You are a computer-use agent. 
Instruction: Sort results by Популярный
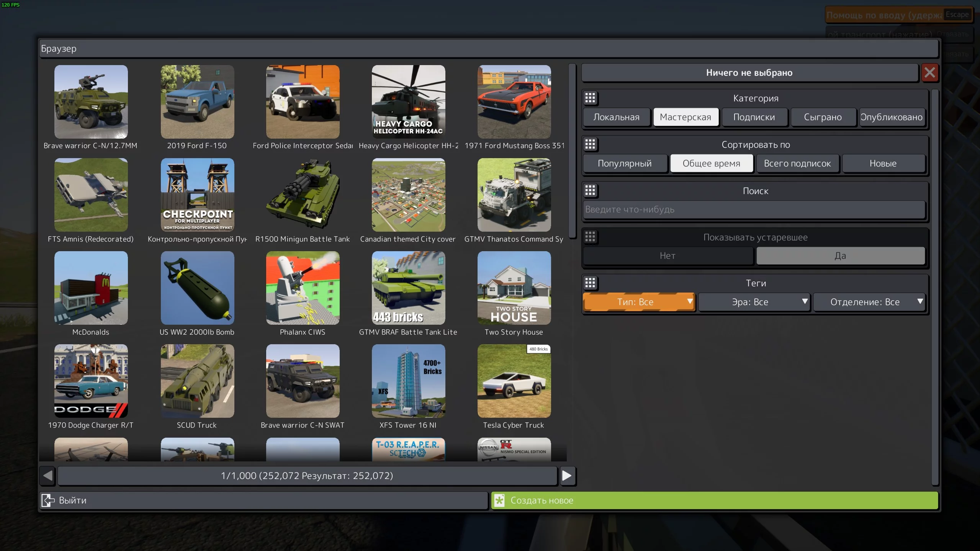tap(625, 164)
